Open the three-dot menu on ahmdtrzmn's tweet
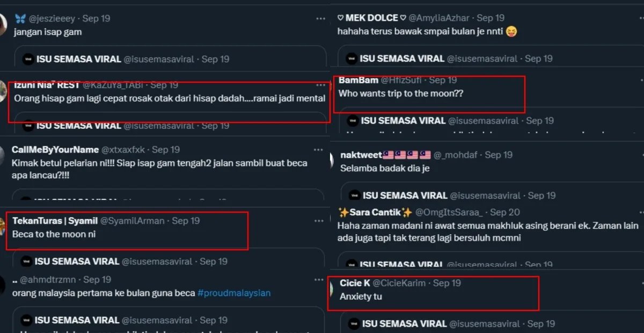 [x=319, y=279]
